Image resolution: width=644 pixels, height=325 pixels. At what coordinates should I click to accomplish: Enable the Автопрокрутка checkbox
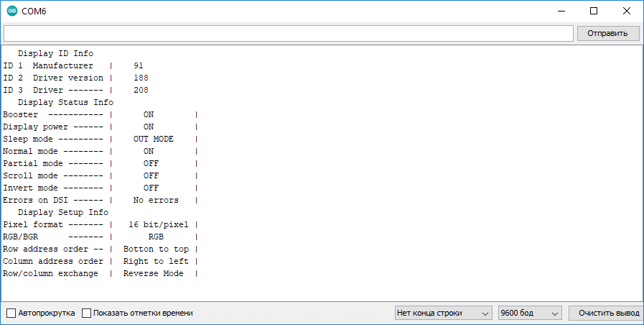coord(11,313)
